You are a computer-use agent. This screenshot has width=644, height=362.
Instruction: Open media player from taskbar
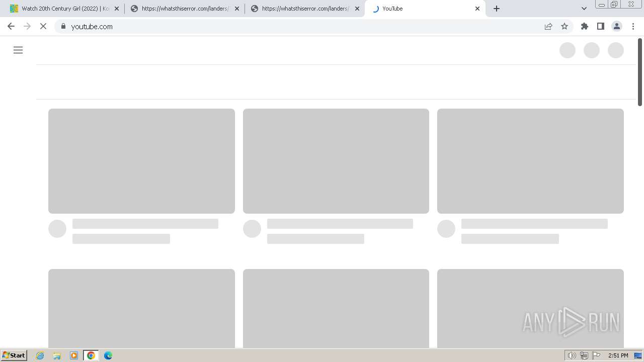74,355
